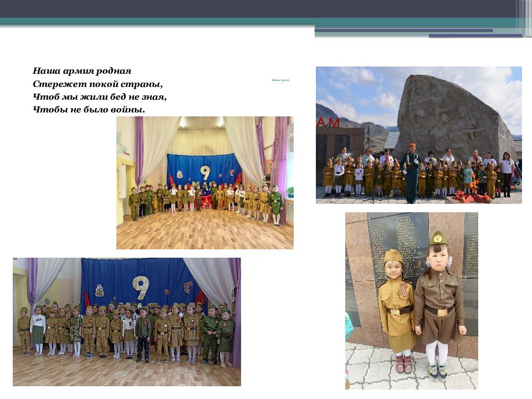
Task: Click the man in green uniform at the monument
Action: pos(411,172)
